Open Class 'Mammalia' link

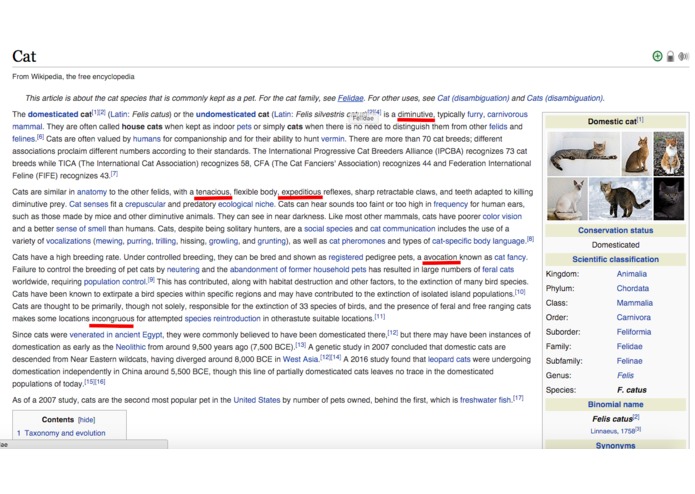634,303
